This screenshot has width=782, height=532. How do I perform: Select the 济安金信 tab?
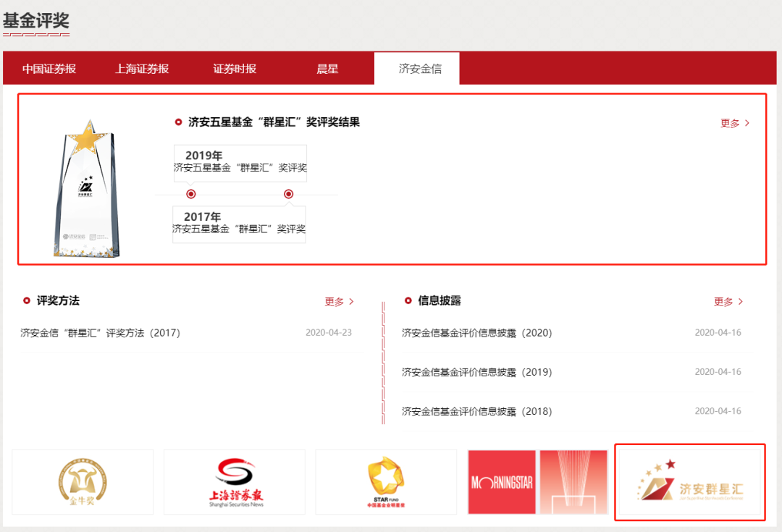pyautogui.click(x=417, y=68)
